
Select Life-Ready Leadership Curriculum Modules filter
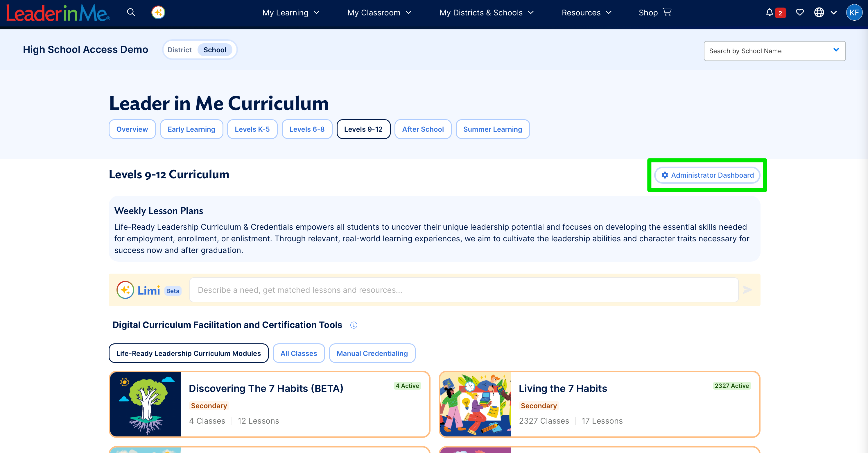(x=188, y=353)
